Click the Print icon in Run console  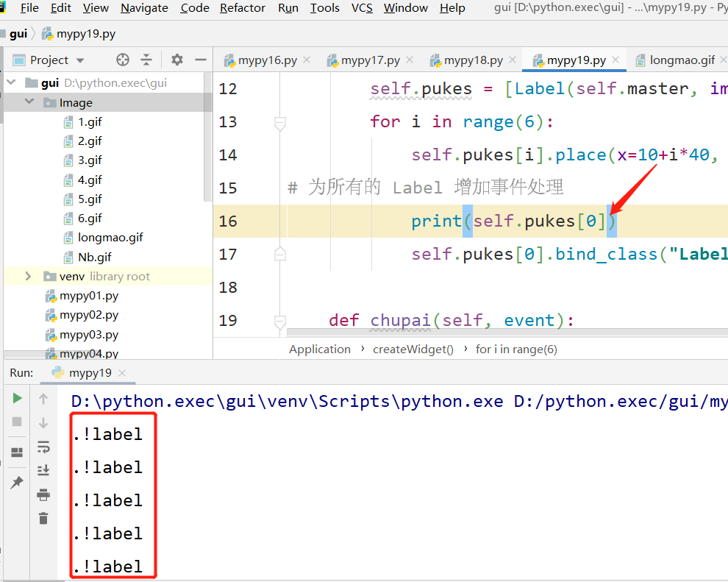click(43, 494)
